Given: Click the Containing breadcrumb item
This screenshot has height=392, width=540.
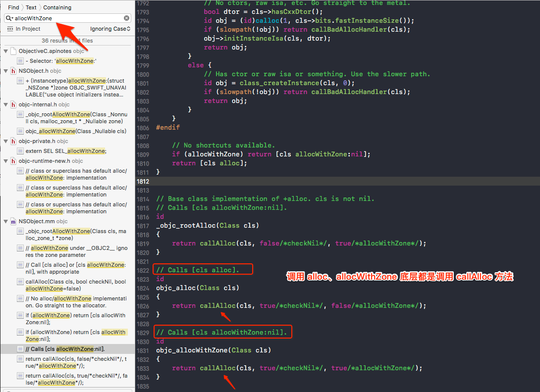Looking at the screenshot, I should click(x=57, y=7).
